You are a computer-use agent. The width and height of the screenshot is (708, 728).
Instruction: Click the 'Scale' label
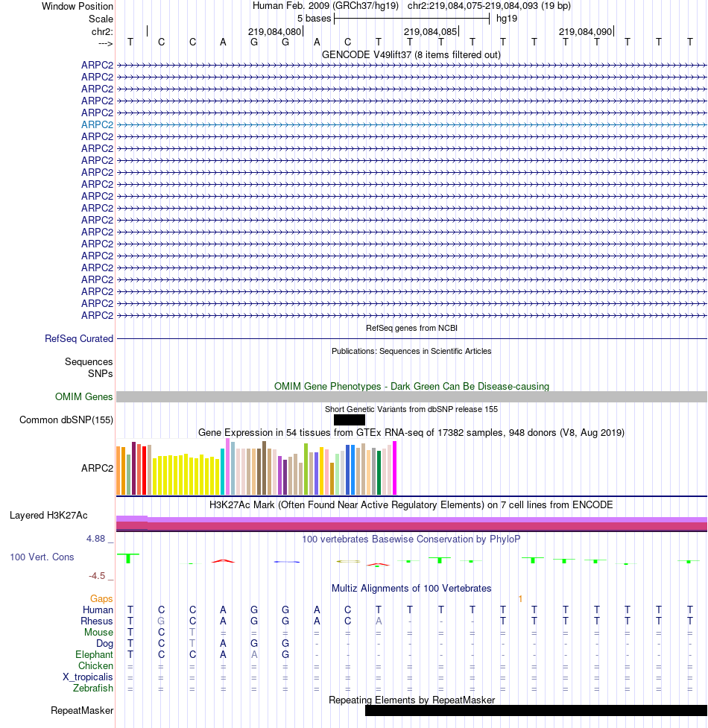pos(101,19)
